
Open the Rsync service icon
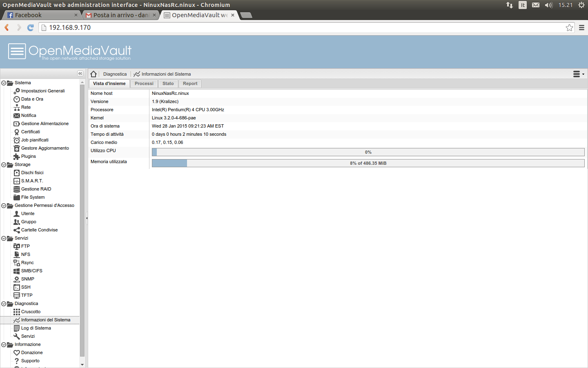coord(17,263)
